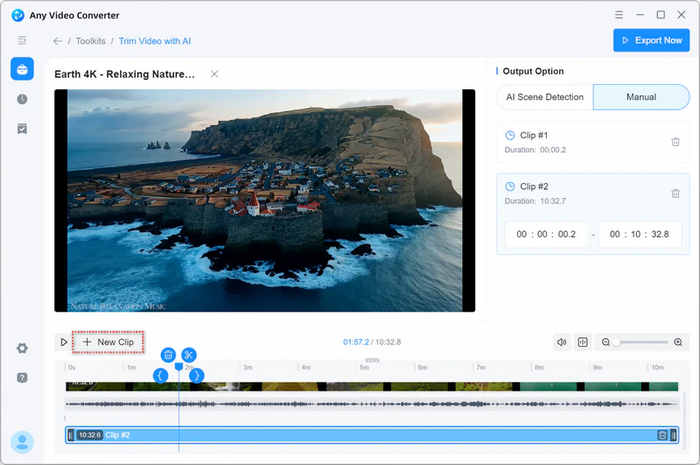Set start point with left bracket bubble
The image size is (700, 465).
160,375
